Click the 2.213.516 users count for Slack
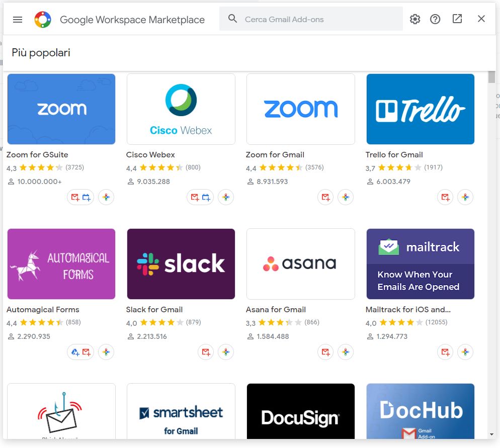 coord(152,336)
